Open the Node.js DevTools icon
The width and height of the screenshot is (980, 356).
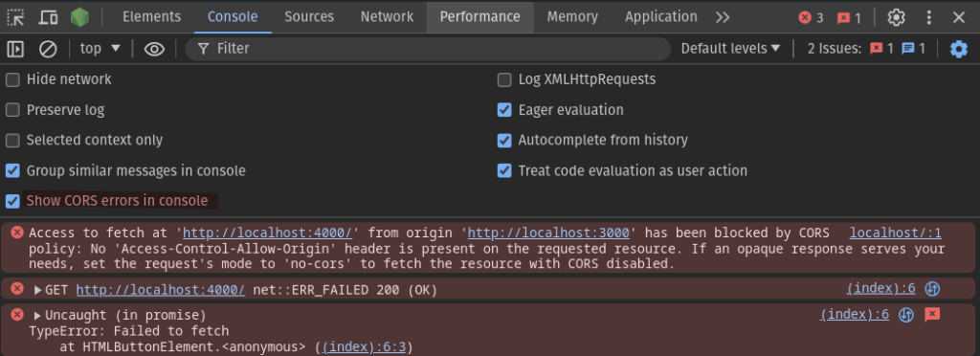pos(79,17)
